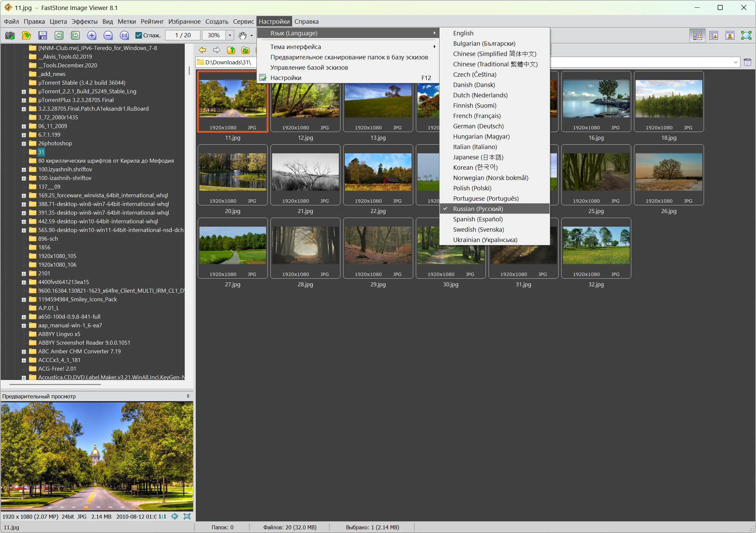Open the Эффекты menu

tap(84, 21)
